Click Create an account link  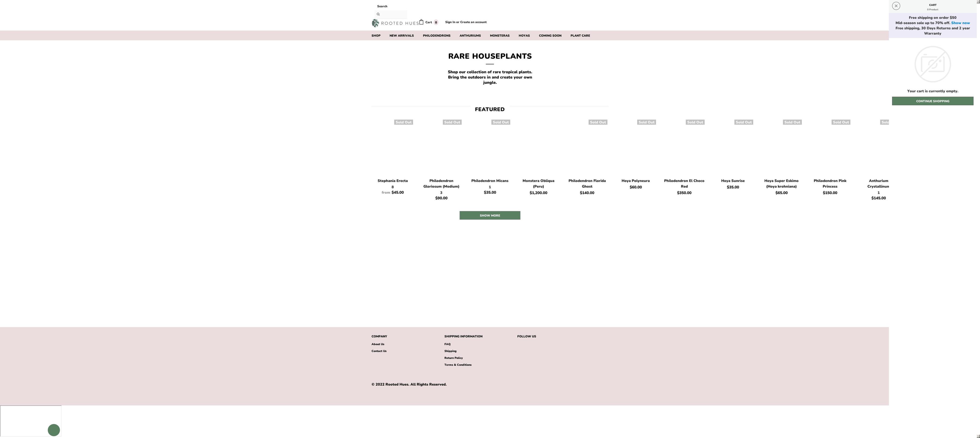click(473, 22)
